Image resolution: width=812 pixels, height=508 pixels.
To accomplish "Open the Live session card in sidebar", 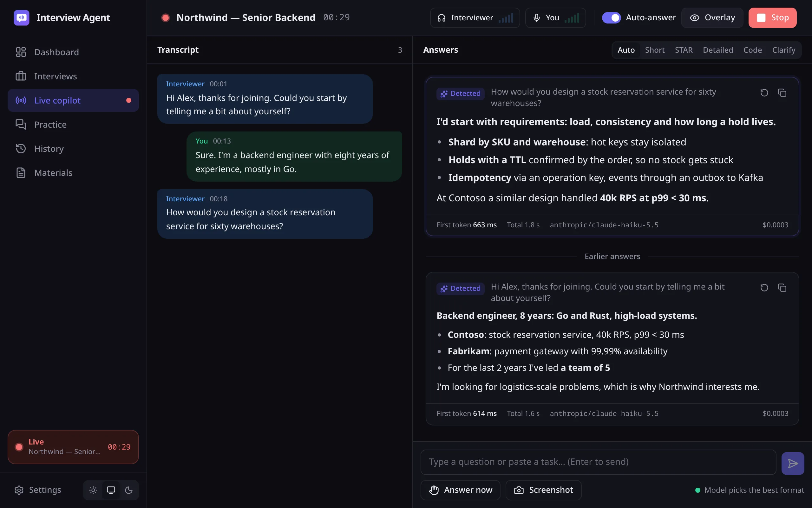I will tap(73, 447).
